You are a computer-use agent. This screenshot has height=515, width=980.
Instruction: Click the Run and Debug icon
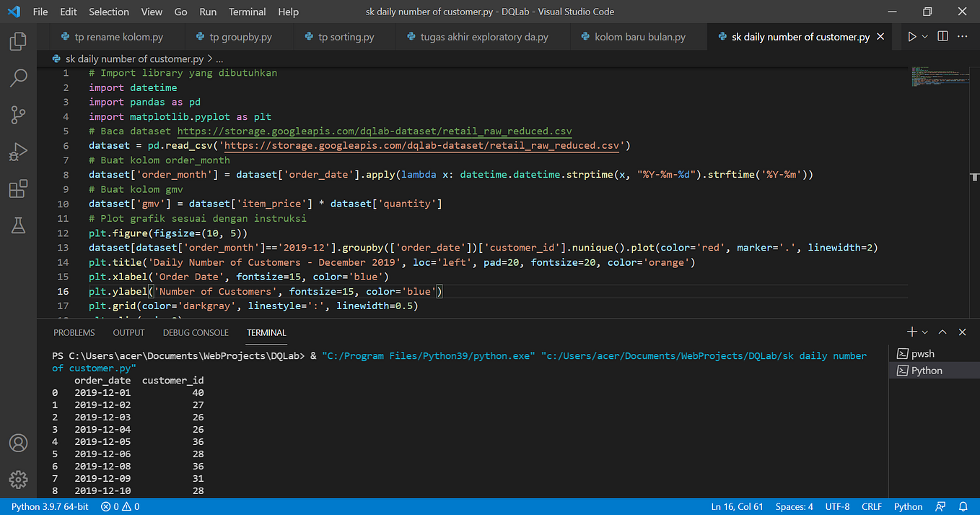(x=18, y=151)
